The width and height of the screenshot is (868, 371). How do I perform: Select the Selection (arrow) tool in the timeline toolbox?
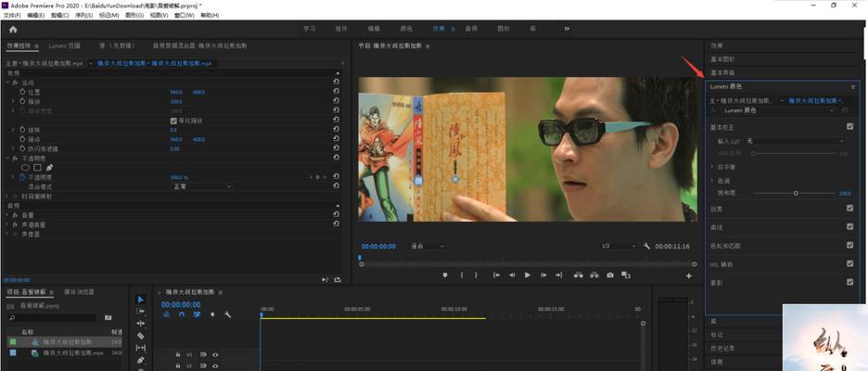(141, 300)
